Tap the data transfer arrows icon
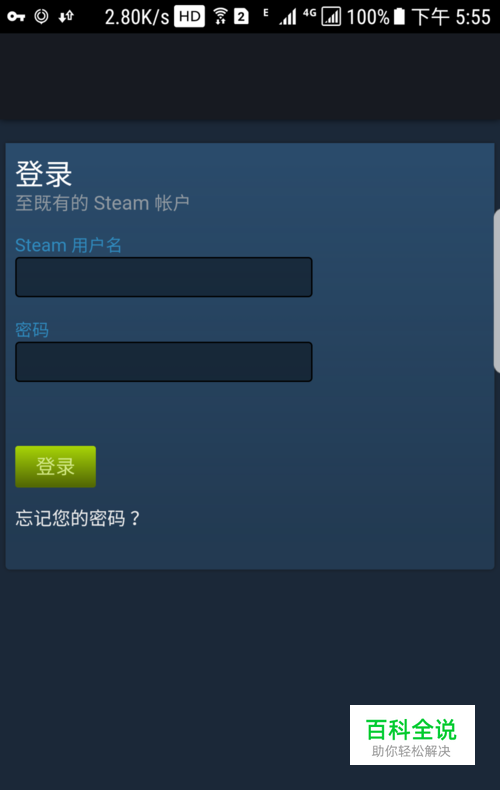This screenshot has width=500, height=790. coord(66,17)
